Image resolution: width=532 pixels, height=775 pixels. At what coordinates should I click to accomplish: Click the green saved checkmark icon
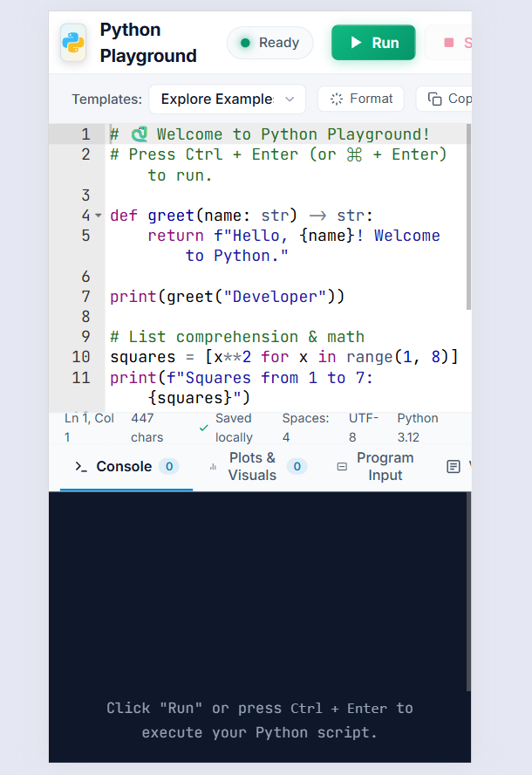coord(203,428)
